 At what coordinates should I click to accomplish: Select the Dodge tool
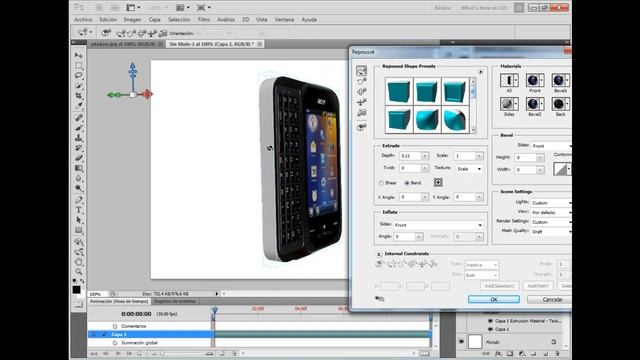click(78, 189)
